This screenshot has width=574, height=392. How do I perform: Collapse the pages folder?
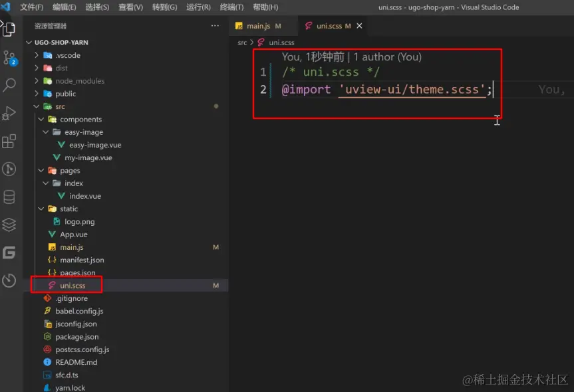pos(41,170)
